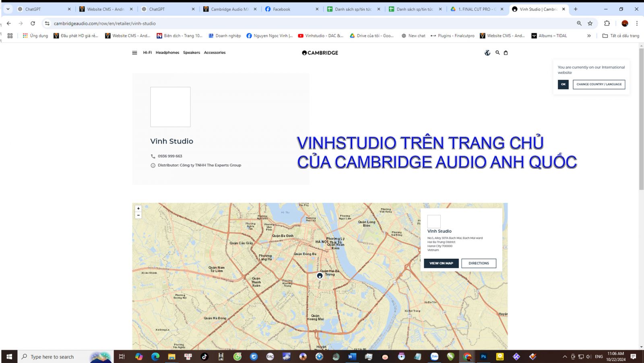Open the tab search dropdown
Viewport: 644px width, 363px height.
pyautogui.click(x=8, y=9)
